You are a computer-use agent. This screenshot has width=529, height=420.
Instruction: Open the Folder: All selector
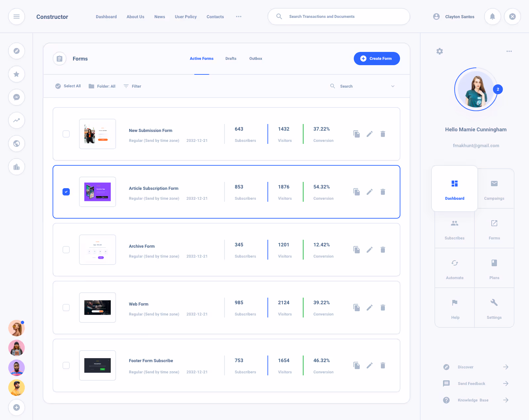(102, 86)
